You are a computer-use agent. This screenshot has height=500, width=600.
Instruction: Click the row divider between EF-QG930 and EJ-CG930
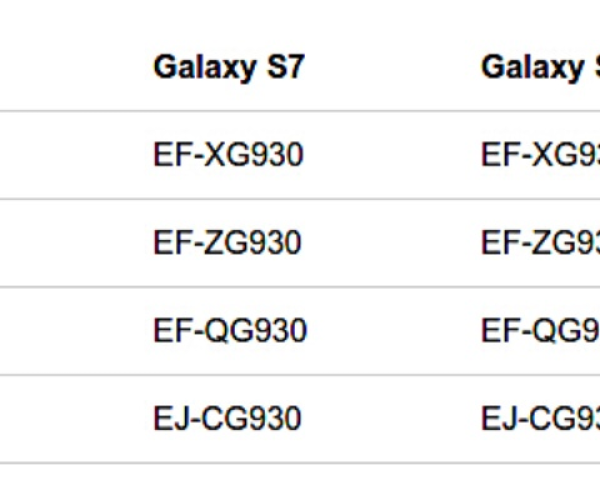[x=229, y=375]
